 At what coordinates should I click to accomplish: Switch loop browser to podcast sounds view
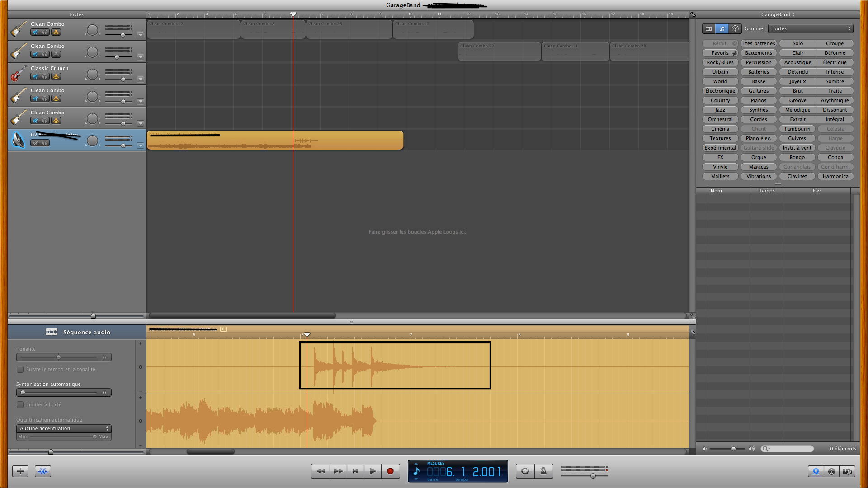click(x=735, y=28)
